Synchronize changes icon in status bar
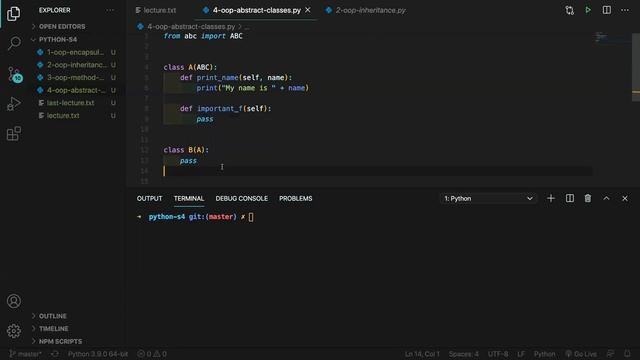The width and height of the screenshot is (640, 360). (54, 354)
